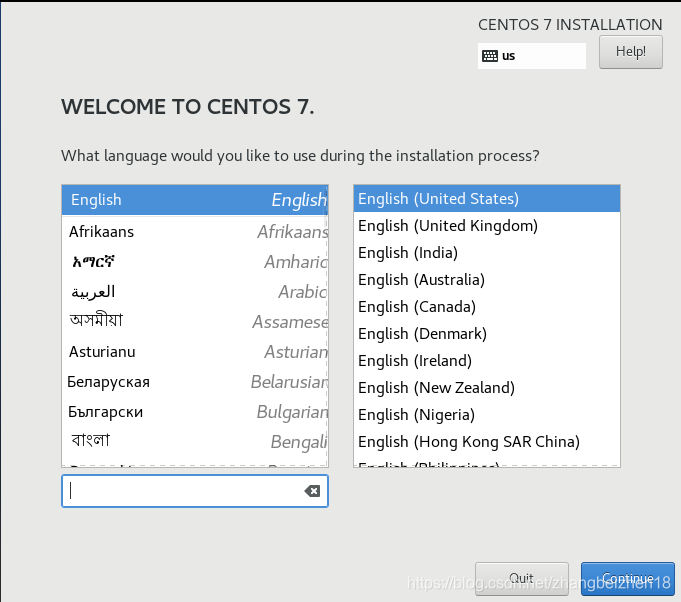Image resolution: width=681 pixels, height=602 pixels.
Task: Click the keyboard layout icon
Action: click(x=489, y=56)
